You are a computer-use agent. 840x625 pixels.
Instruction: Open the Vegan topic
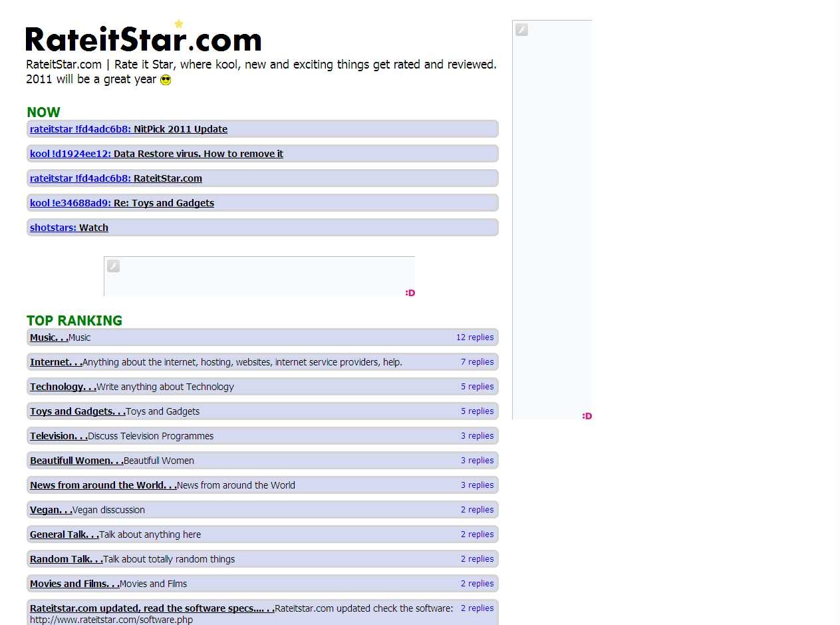(x=51, y=510)
